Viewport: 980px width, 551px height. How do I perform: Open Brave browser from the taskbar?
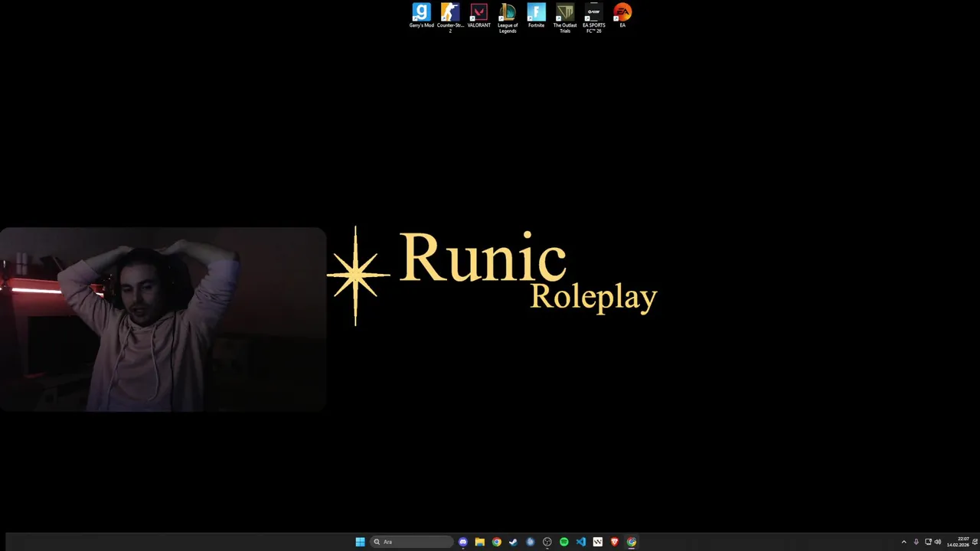pos(614,542)
